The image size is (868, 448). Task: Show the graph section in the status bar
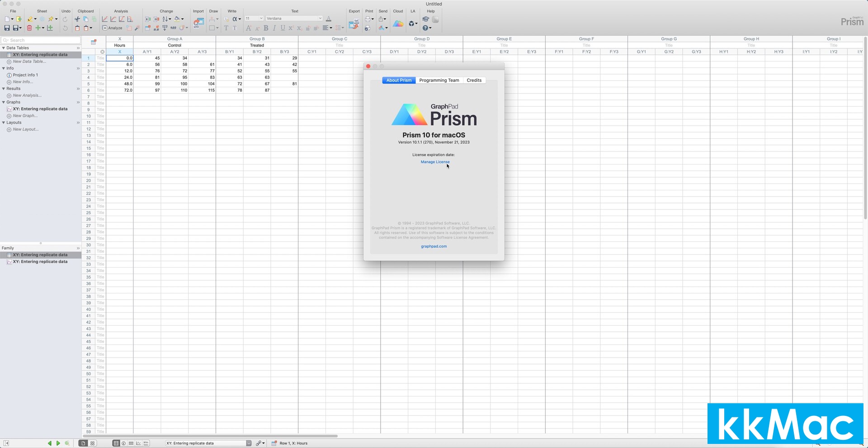tap(138, 443)
